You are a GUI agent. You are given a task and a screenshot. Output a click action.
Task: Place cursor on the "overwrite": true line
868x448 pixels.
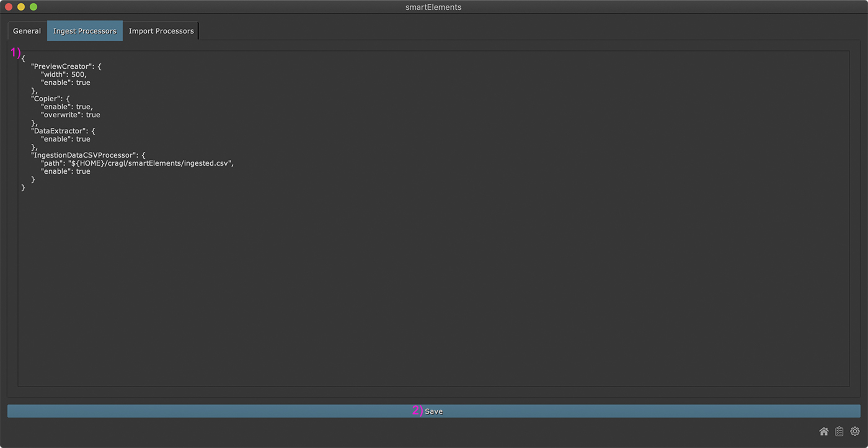(x=70, y=115)
